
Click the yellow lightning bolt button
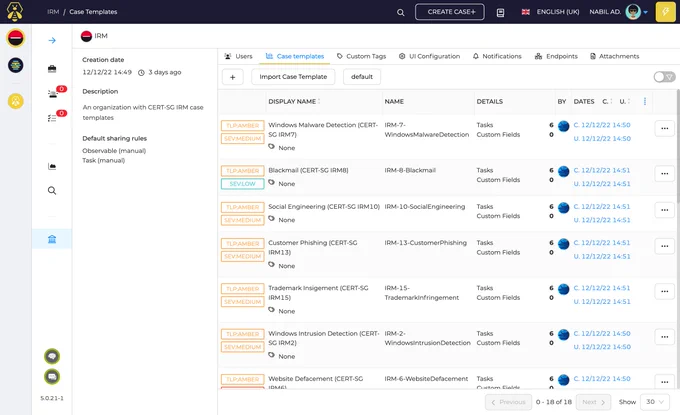(665, 12)
